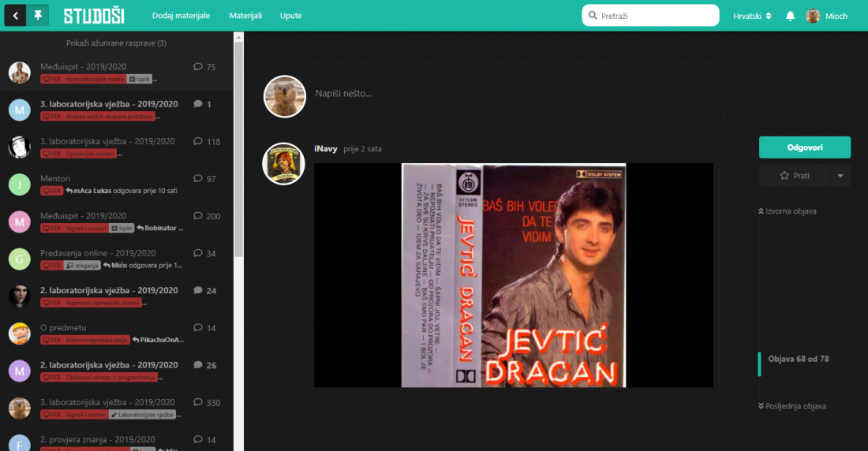Click the green J avatar of Mentori
This screenshot has height=451, width=868.
(20, 184)
